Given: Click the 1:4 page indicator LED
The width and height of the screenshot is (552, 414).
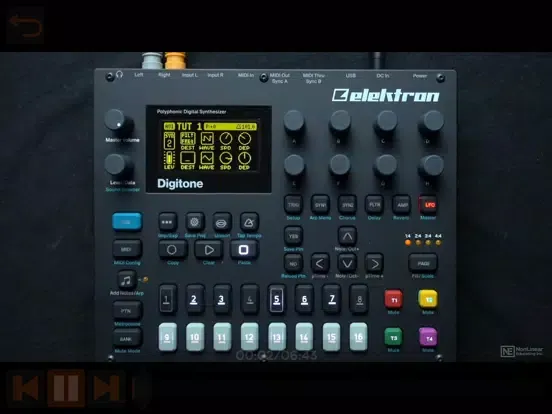Looking at the screenshot, I should [x=408, y=242].
